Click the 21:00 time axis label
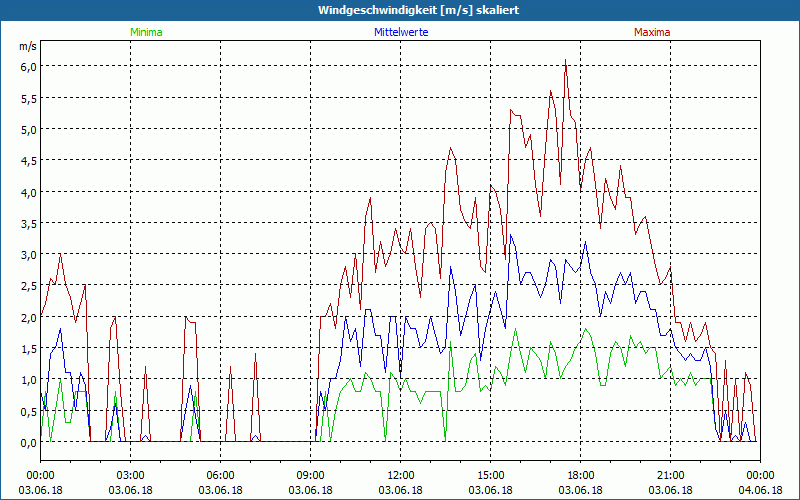The image size is (800, 500). pyautogui.click(x=670, y=476)
